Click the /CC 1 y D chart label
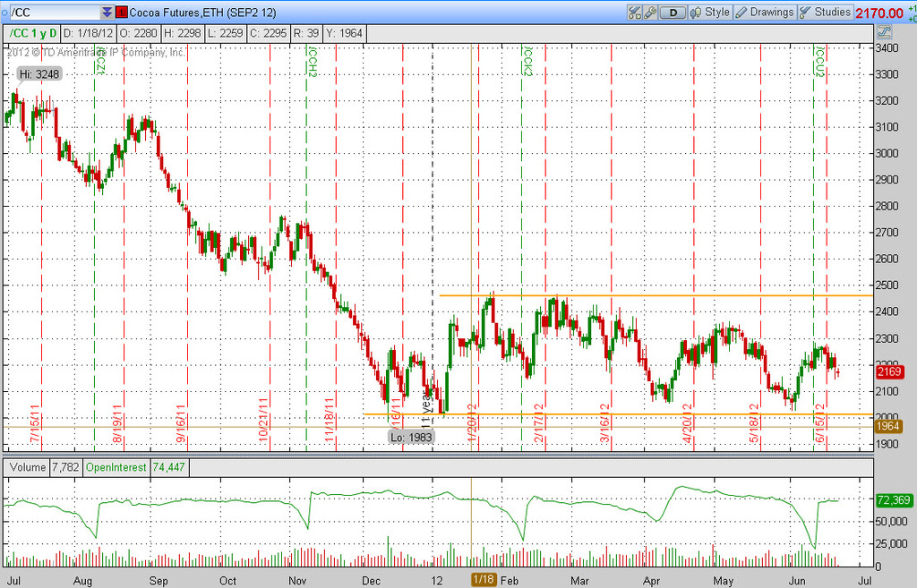 (33, 33)
